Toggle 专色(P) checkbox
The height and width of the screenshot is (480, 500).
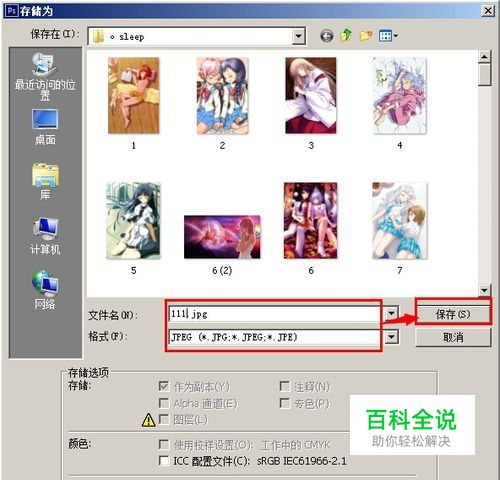(x=284, y=403)
